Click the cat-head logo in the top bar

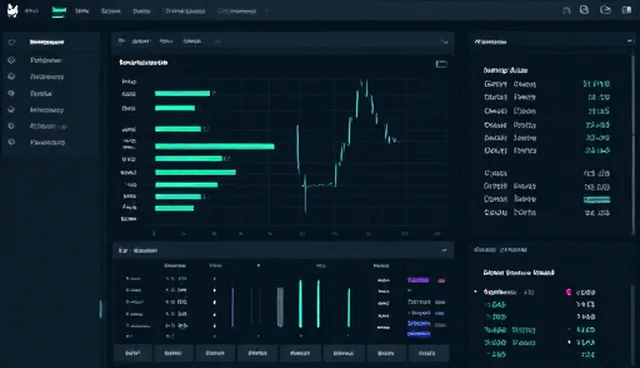point(13,11)
